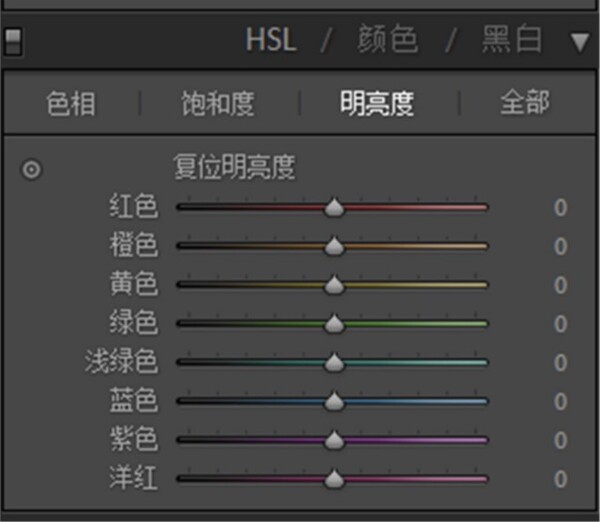Click 复位明亮度 to reset luminance

click(x=234, y=167)
